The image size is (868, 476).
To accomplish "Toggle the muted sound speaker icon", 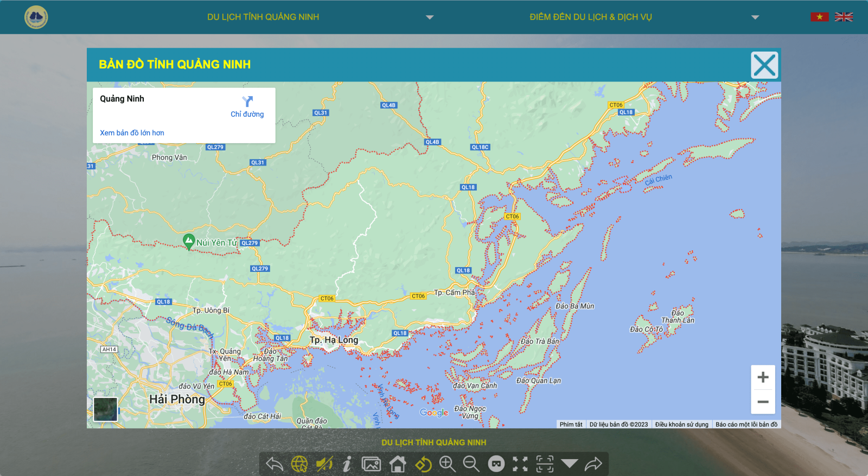I will tap(324, 464).
